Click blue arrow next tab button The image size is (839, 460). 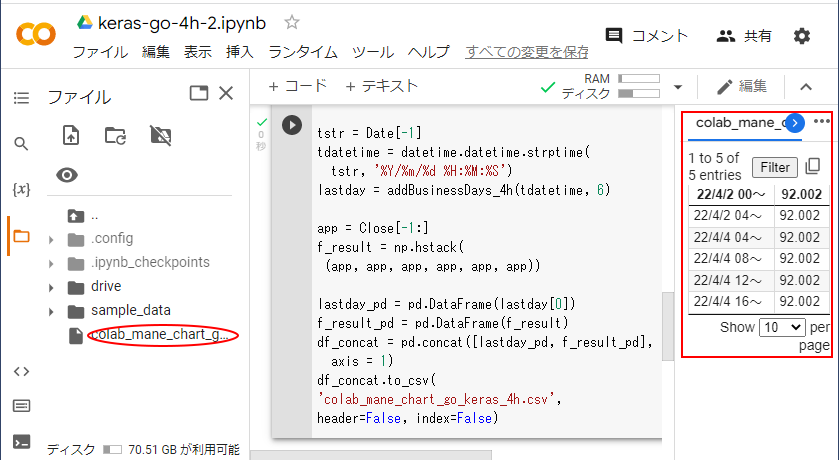[795, 123]
